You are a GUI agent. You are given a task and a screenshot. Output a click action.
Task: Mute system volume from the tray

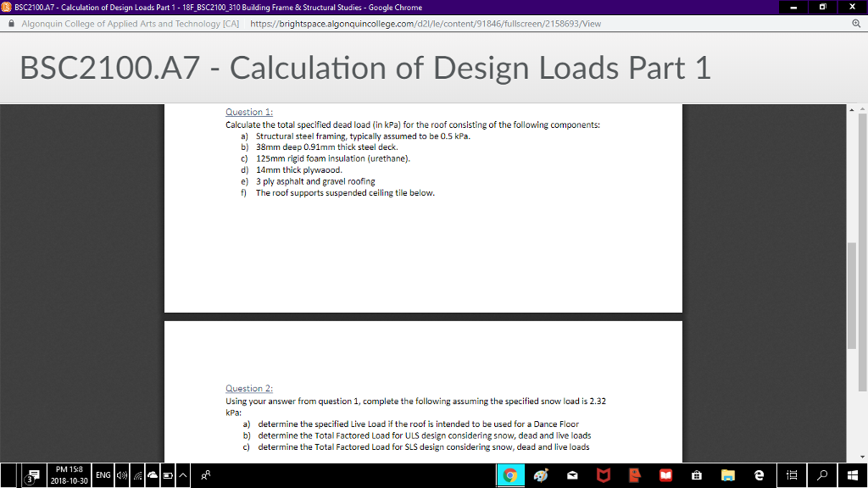122,475
